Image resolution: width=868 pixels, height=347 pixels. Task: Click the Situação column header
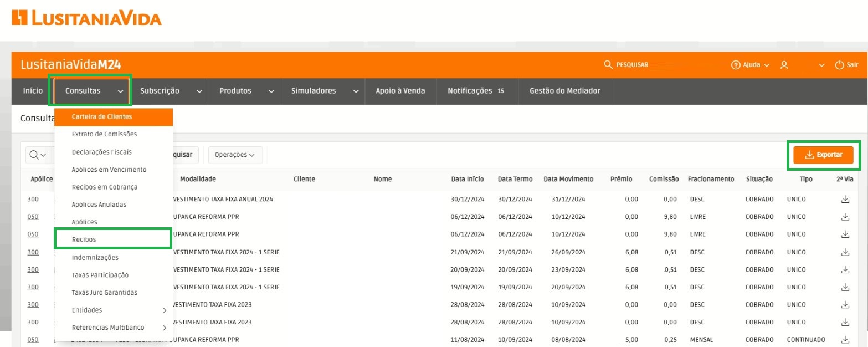click(759, 179)
